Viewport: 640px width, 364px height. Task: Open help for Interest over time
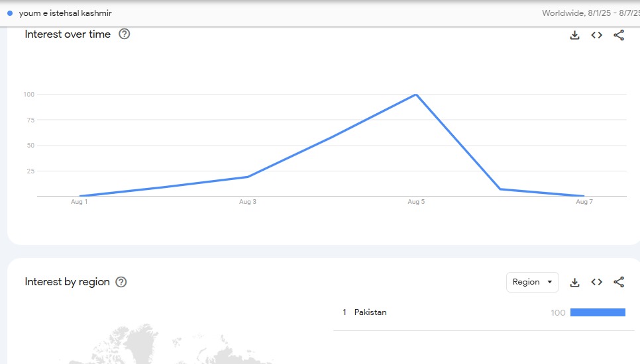pyautogui.click(x=124, y=34)
